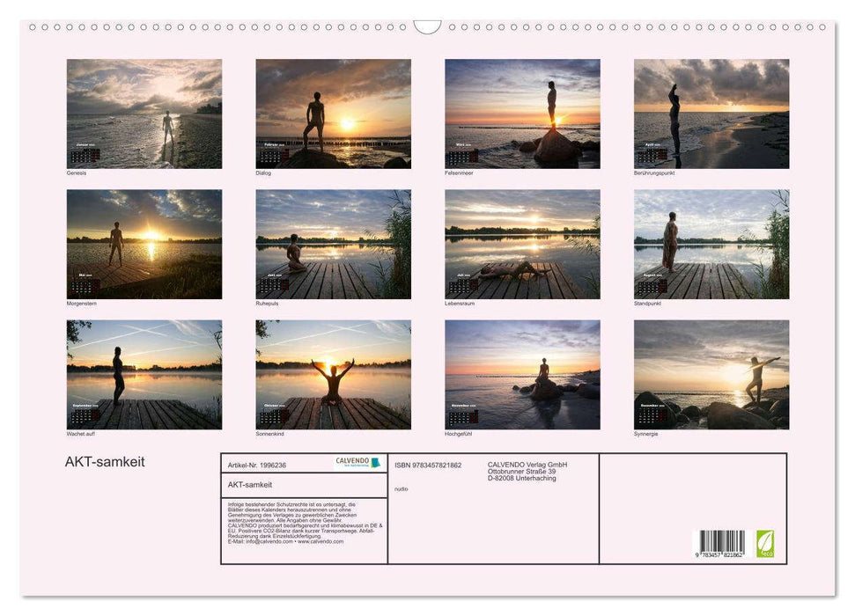Viewport: 855px width, 616px height.
Task: Click the AKT-samkeit title text
Action: (x=106, y=459)
